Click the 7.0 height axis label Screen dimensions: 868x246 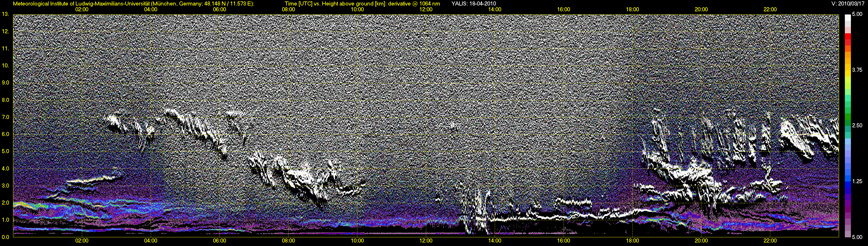tap(5, 117)
